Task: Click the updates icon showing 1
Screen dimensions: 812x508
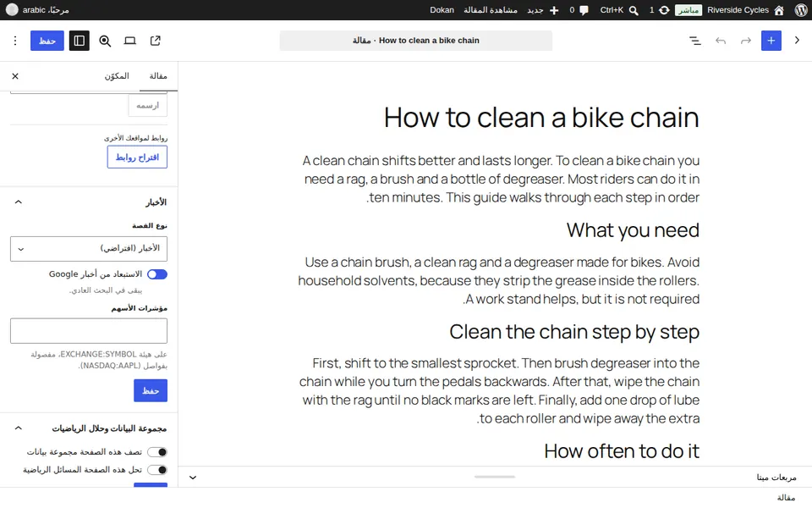Action: (x=659, y=10)
